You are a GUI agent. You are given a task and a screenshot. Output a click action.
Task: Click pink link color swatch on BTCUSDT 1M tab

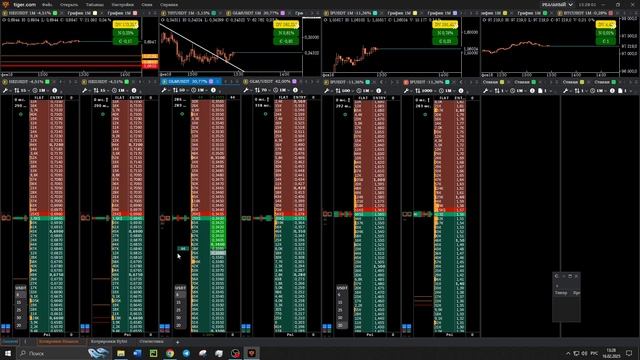click(x=611, y=13)
